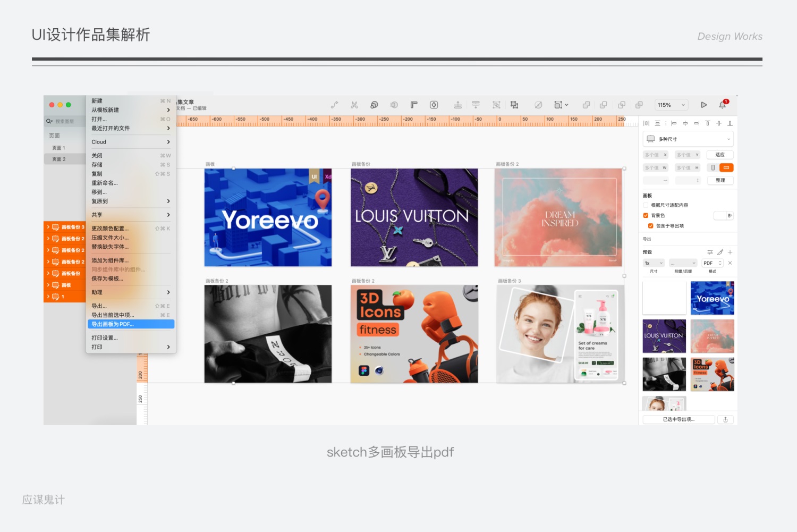The width and height of the screenshot is (797, 532).
Task: Run the Preview play icon
Action: click(x=704, y=105)
